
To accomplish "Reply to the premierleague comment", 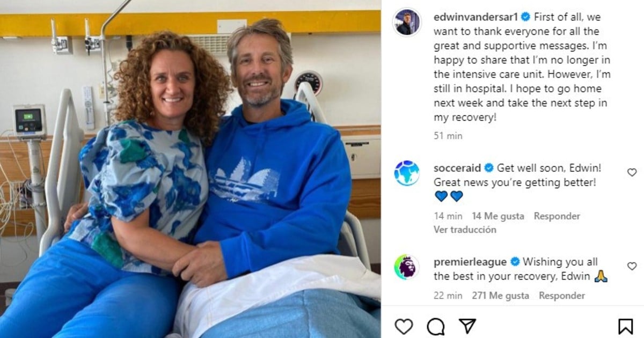I will [x=562, y=296].
